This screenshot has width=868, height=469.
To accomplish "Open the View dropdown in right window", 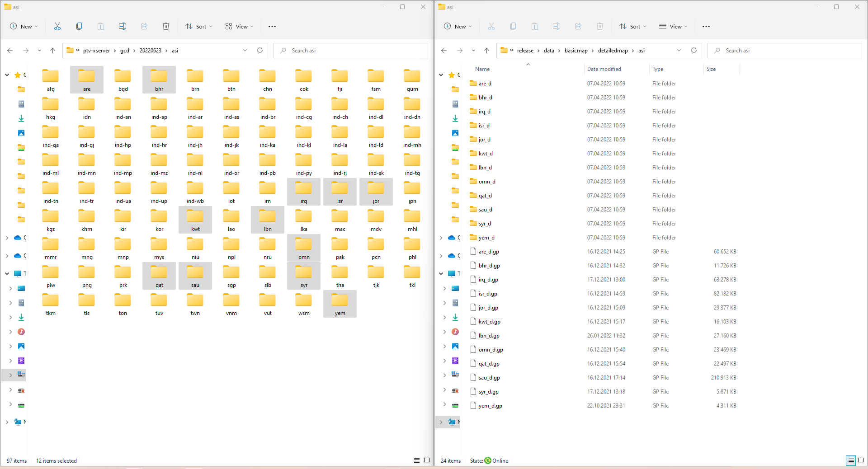I will coord(673,27).
